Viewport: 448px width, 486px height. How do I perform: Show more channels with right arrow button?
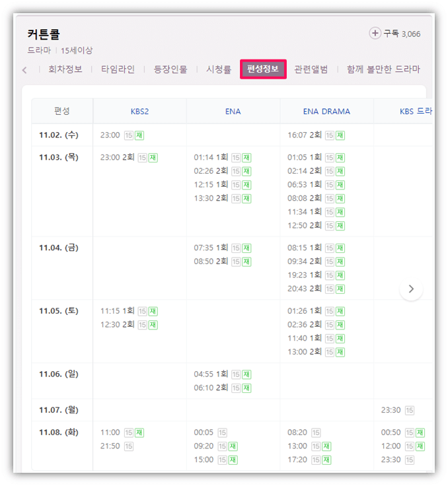(411, 289)
